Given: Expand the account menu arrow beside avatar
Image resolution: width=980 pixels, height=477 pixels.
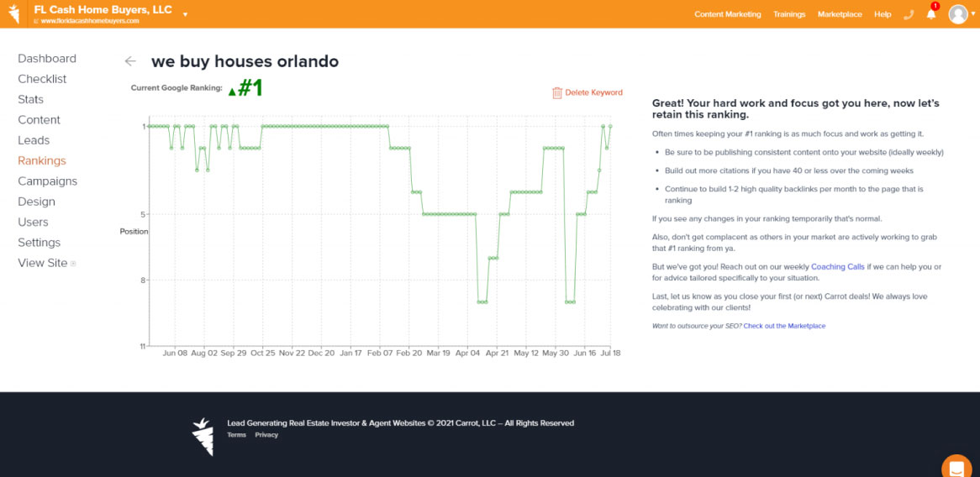Looking at the screenshot, I should tap(973, 14).
